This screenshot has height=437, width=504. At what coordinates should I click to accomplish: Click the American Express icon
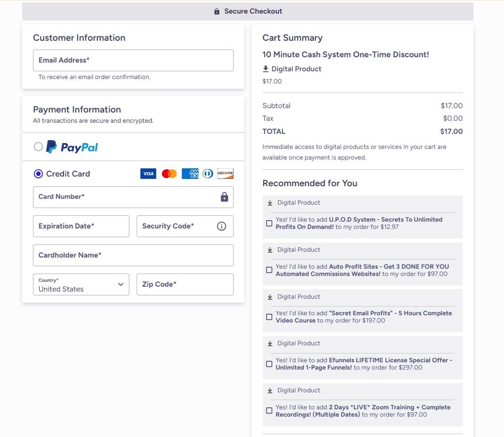coord(189,173)
